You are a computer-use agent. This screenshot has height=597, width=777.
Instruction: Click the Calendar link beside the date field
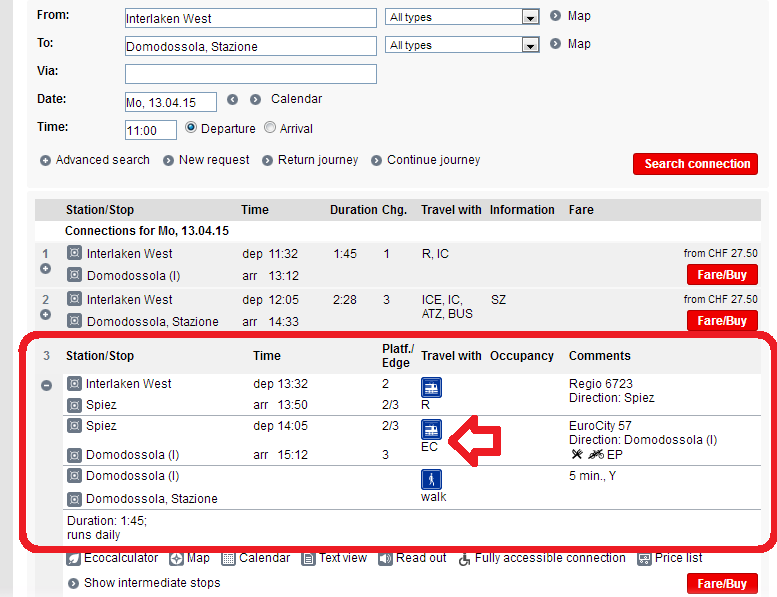296,99
